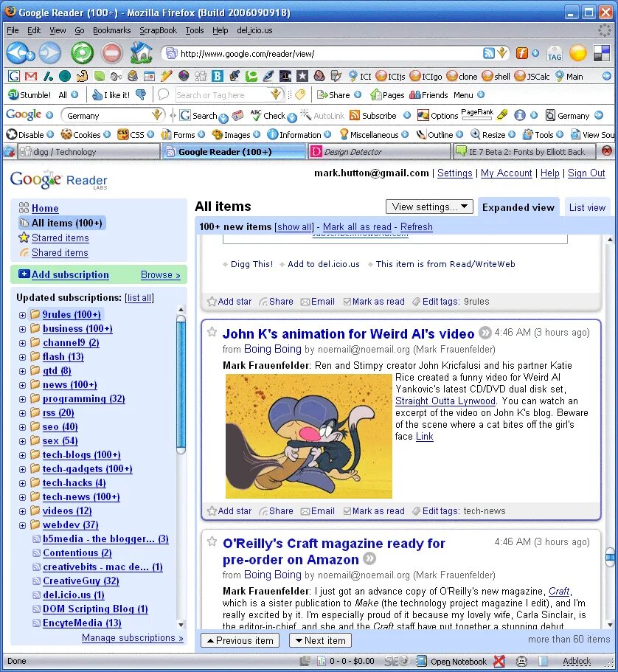Open the Adblock status bar item
This screenshot has width=618, height=672.
(x=577, y=661)
